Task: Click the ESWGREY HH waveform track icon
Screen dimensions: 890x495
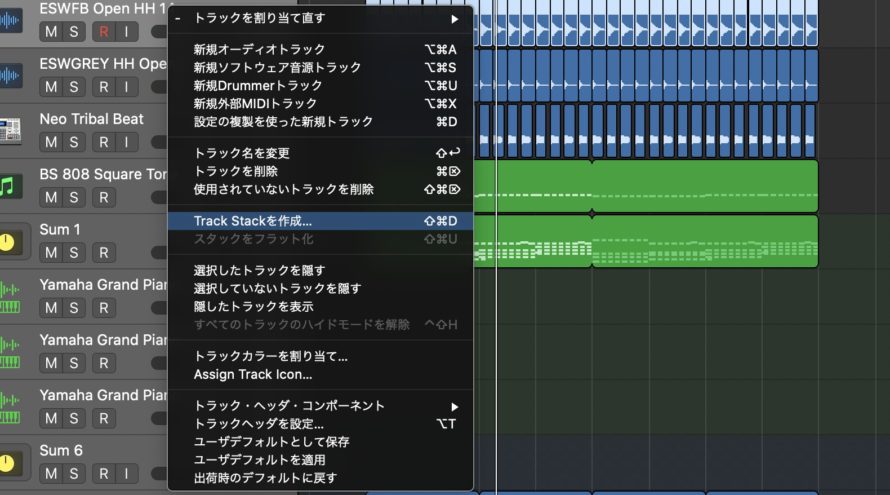Action: coord(12,75)
